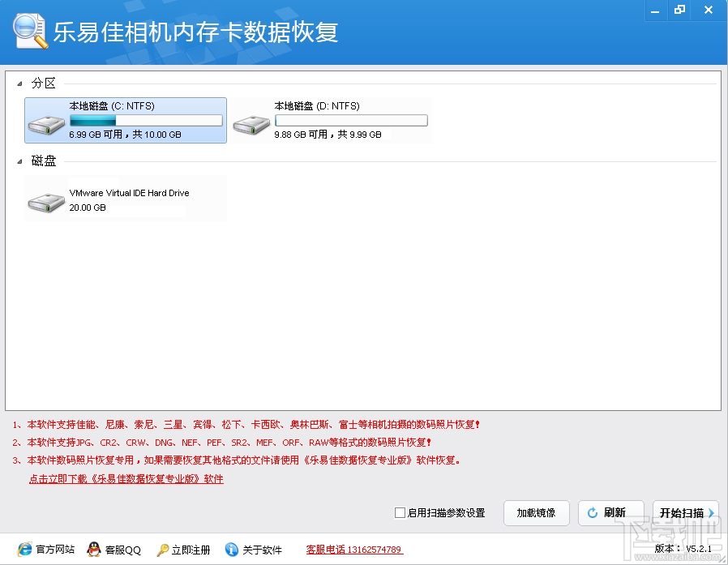Open the 立即注册 link
Image resolution: width=728 pixels, height=565 pixels.
pos(191,550)
